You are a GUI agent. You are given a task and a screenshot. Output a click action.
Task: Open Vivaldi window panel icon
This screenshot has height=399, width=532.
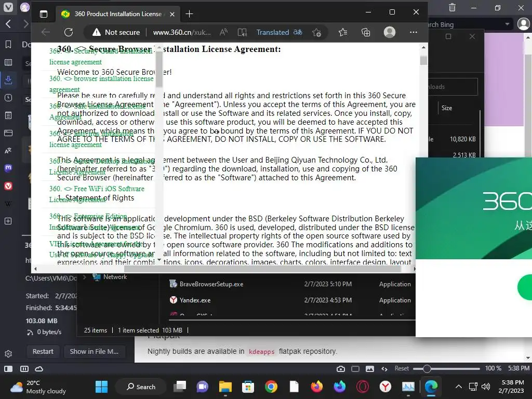point(8,133)
